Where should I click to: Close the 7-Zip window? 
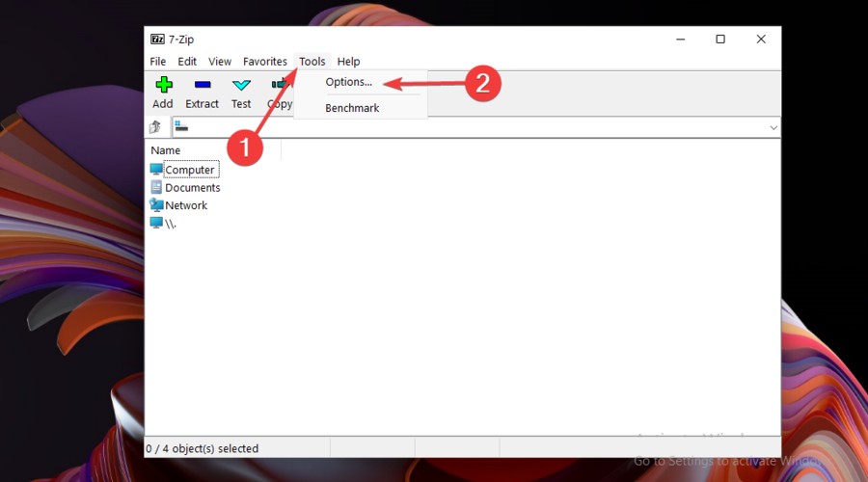(x=761, y=40)
